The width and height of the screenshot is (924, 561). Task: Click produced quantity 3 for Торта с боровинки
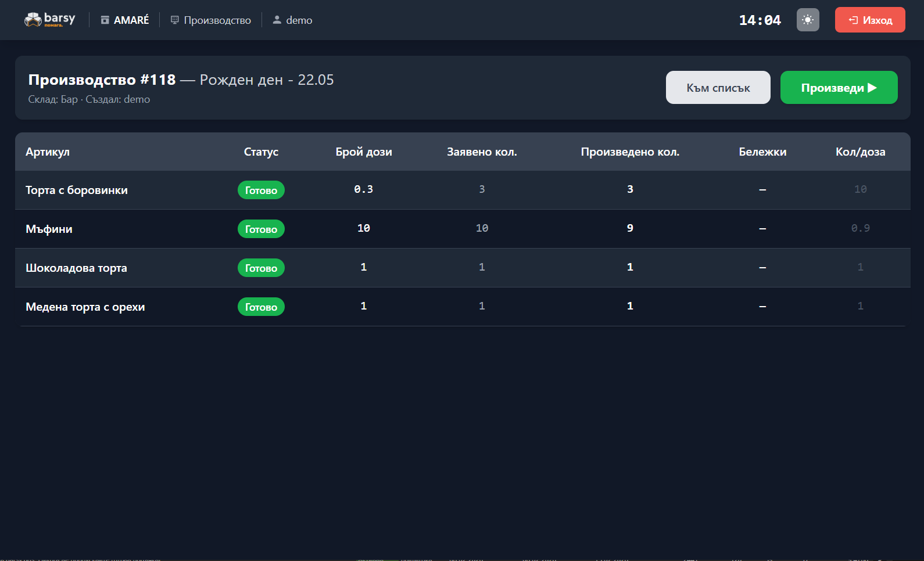coord(630,189)
